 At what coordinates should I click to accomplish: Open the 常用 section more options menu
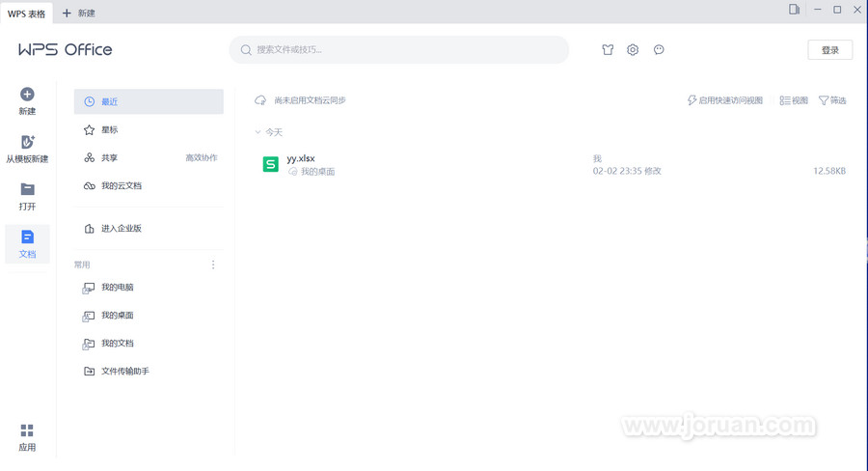pyautogui.click(x=213, y=264)
